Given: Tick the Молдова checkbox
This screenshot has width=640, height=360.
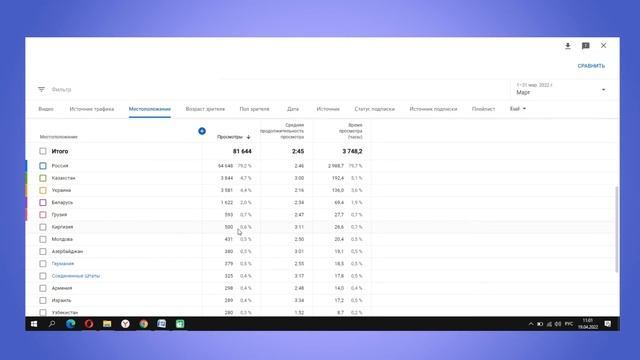Looking at the screenshot, I should pos(43,239).
